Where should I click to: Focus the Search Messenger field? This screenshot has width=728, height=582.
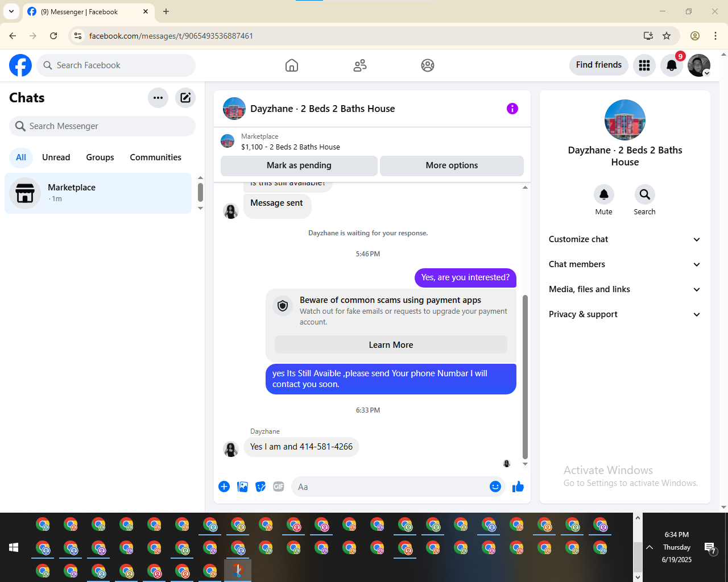pos(102,126)
